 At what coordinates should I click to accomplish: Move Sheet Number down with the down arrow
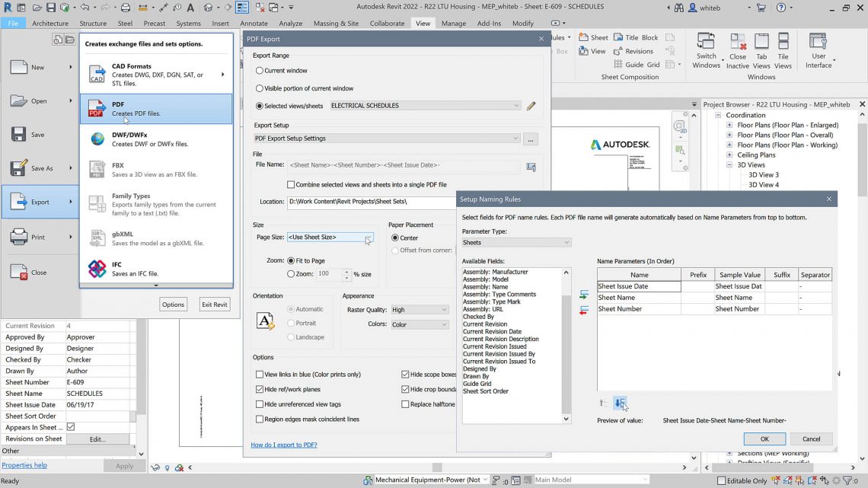[621, 403]
